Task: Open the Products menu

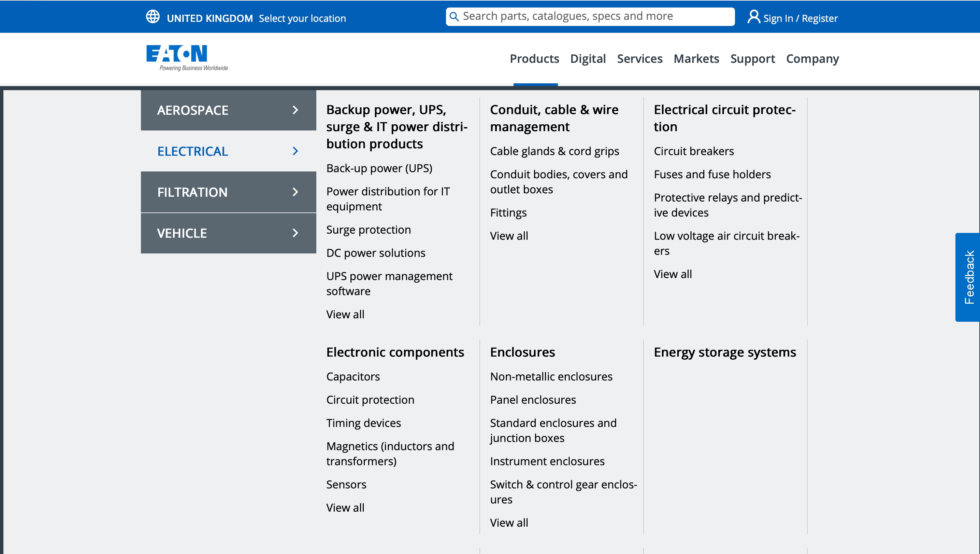Action: tap(534, 59)
